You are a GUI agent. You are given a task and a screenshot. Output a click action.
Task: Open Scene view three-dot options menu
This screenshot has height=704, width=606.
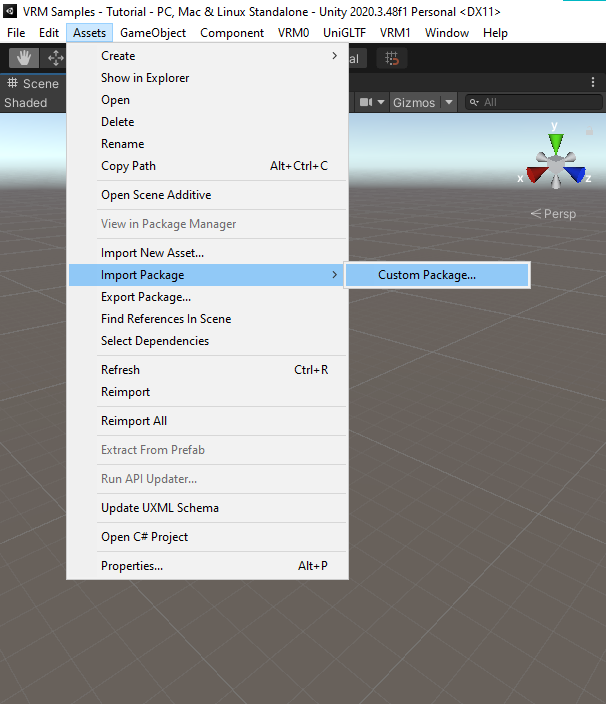(593, 82)
